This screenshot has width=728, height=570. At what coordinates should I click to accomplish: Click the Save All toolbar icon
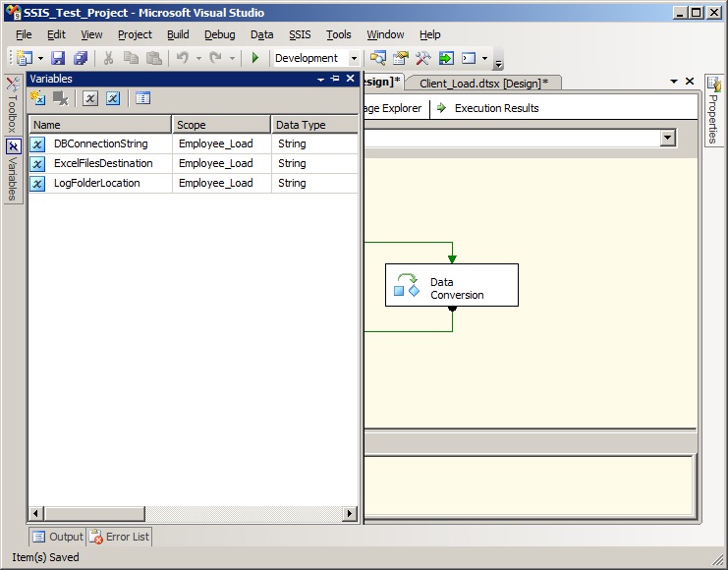pyautogui.click(x=81, y=59)
